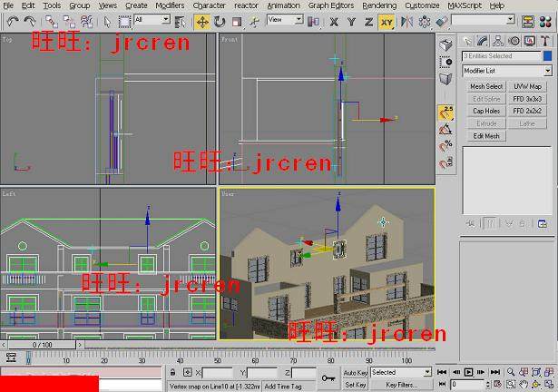Activate the Select and Rotate tool
The width and height of the screenshot is (558, 392).
coord(220,22)
